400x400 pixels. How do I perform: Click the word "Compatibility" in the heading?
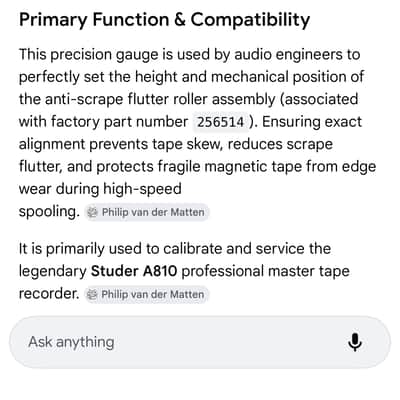coord(250,20)
